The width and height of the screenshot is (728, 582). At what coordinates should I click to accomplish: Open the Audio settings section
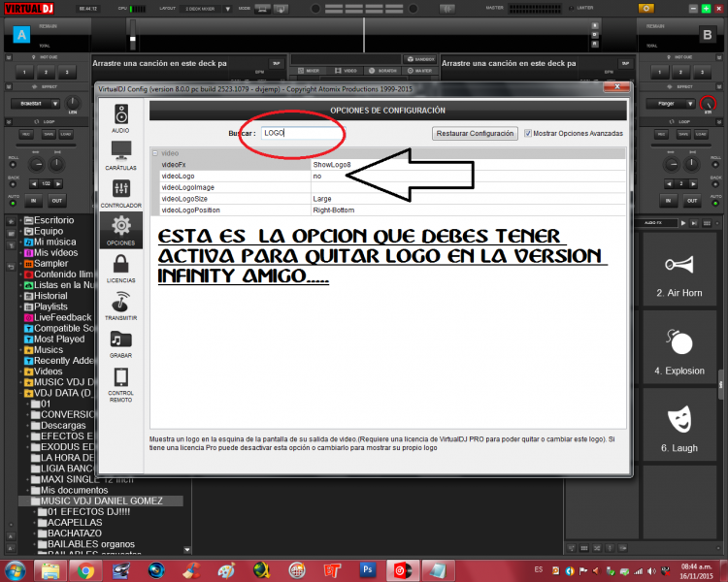pos(120,118)
